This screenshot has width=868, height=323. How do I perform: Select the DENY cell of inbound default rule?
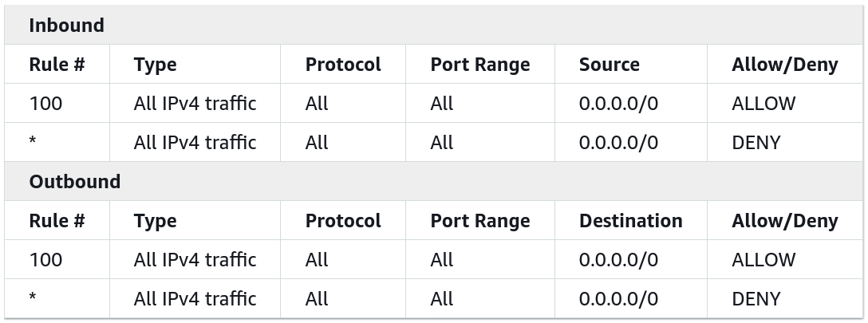point(756,143)
